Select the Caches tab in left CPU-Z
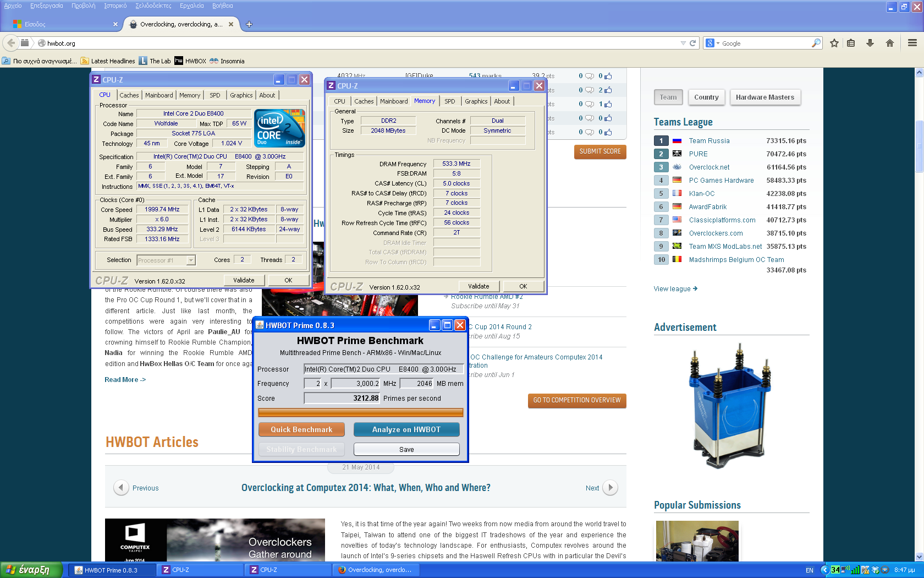Image resolution: width=924 pixels, height=578 pixels. pyautogui.click(x=129, y=95)
